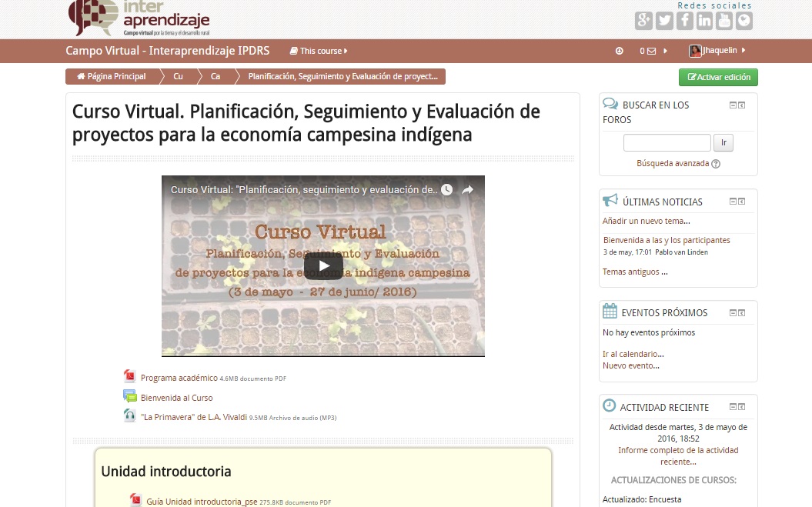Open the Cu breadcrumb item

pyautogui.click(x=178, y=77)
